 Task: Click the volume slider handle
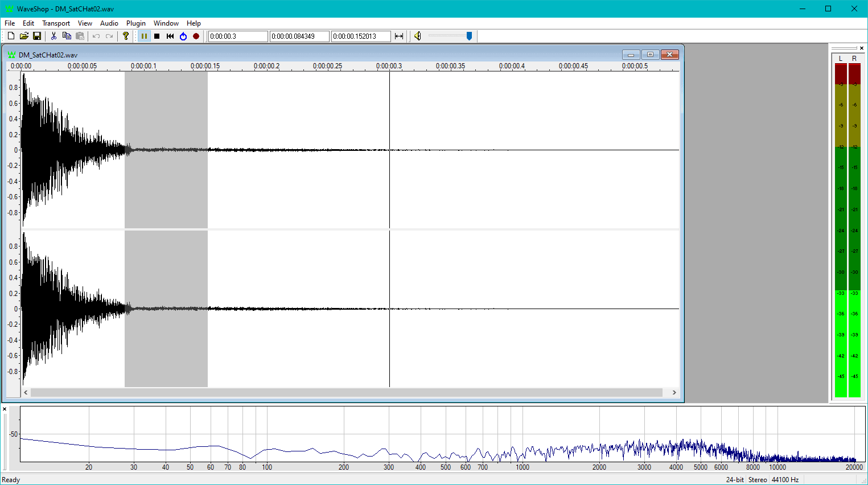(469, 36)
